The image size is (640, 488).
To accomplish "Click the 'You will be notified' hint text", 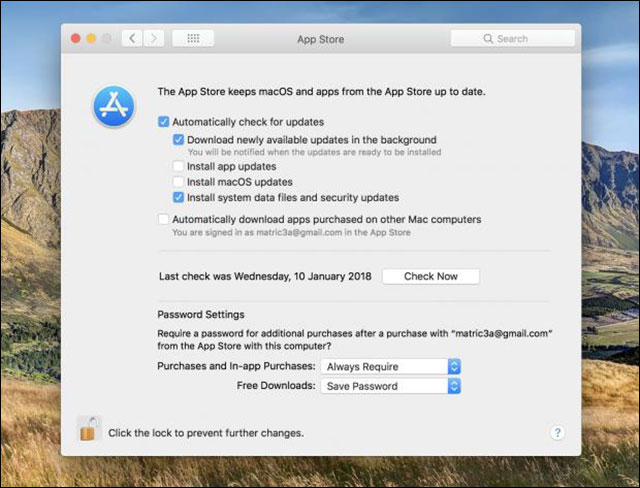I will (x=314, y=152).
